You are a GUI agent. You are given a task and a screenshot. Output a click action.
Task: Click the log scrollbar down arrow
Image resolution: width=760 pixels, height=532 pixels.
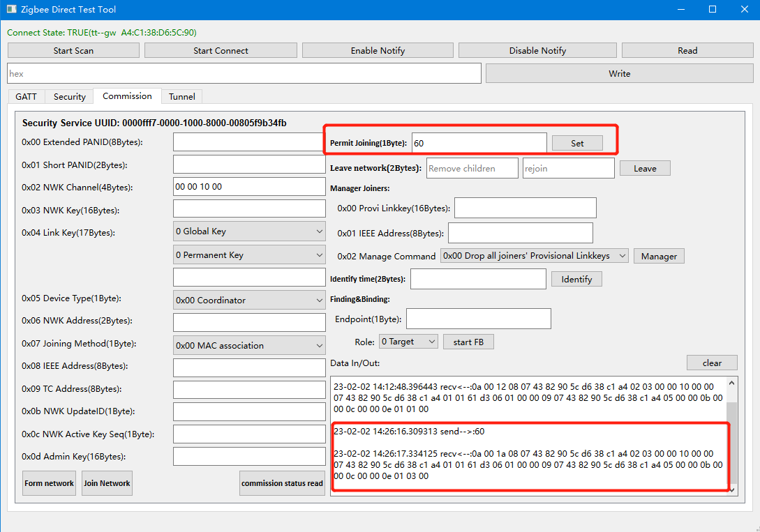tap(732, 490)
